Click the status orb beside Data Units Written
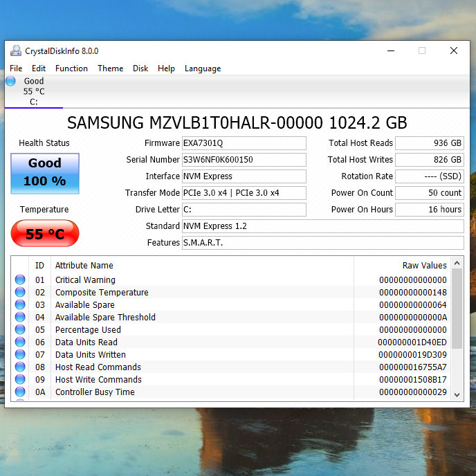 coord(20,354)
